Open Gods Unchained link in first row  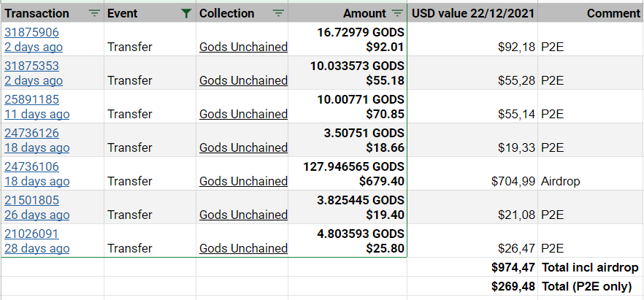tap(244, 47)
